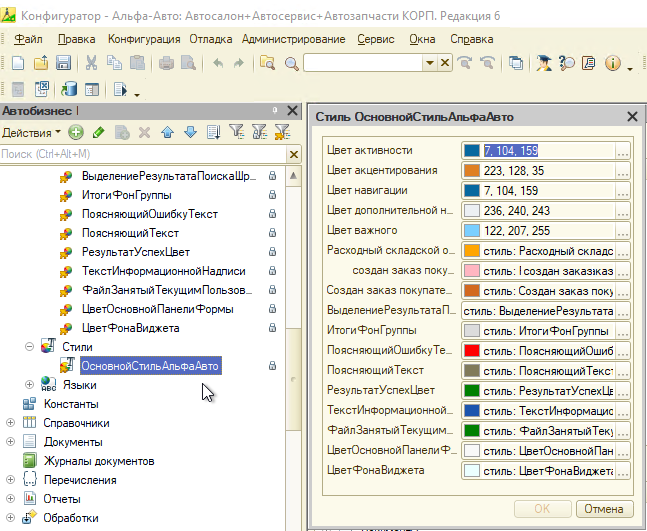Open the syntax assistant icon
The width and height of the screenshot is (647, 531).
(543, 63)
